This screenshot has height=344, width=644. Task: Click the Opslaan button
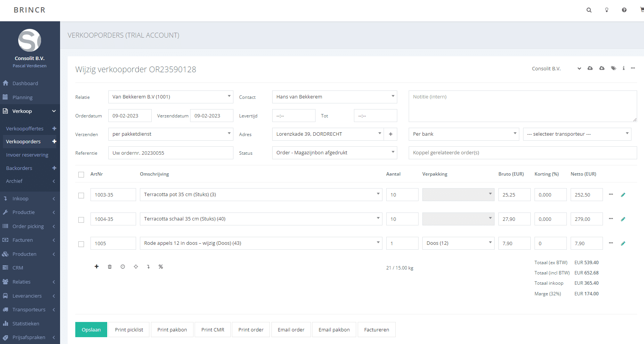tap(91, 330)
